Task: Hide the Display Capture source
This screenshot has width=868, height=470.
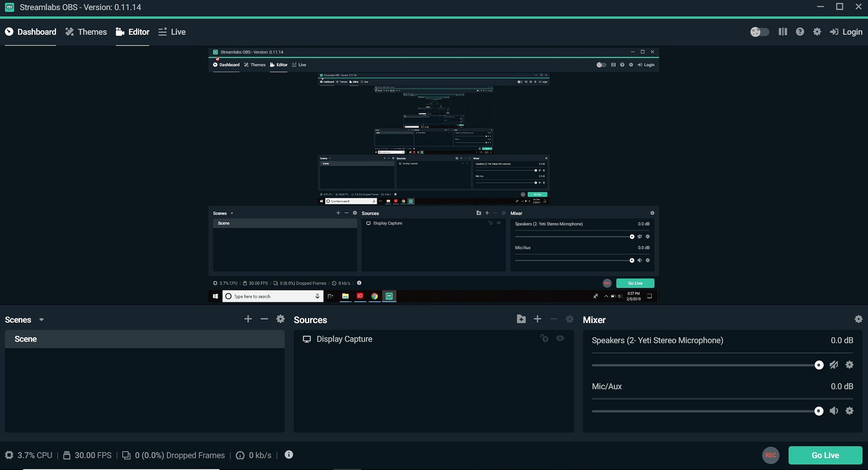Action: [560, 338]
